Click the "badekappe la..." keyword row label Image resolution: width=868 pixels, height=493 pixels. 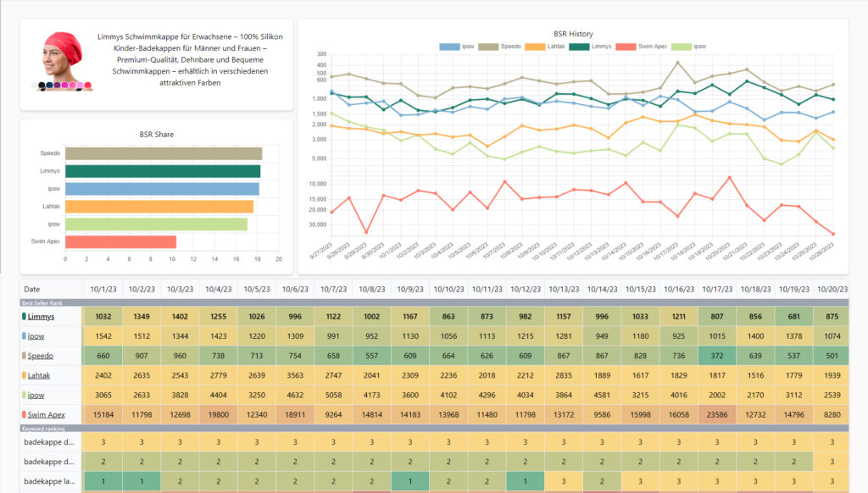tap(49, 481)
